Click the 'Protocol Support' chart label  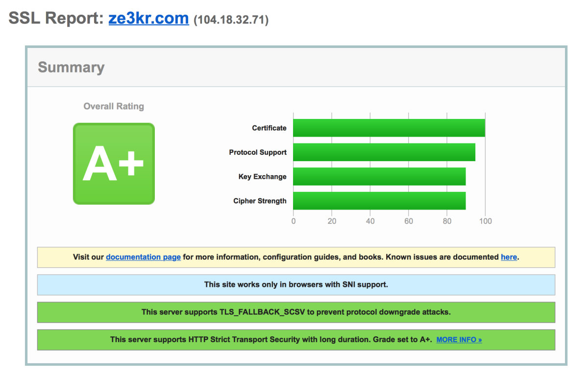(258, 152)
